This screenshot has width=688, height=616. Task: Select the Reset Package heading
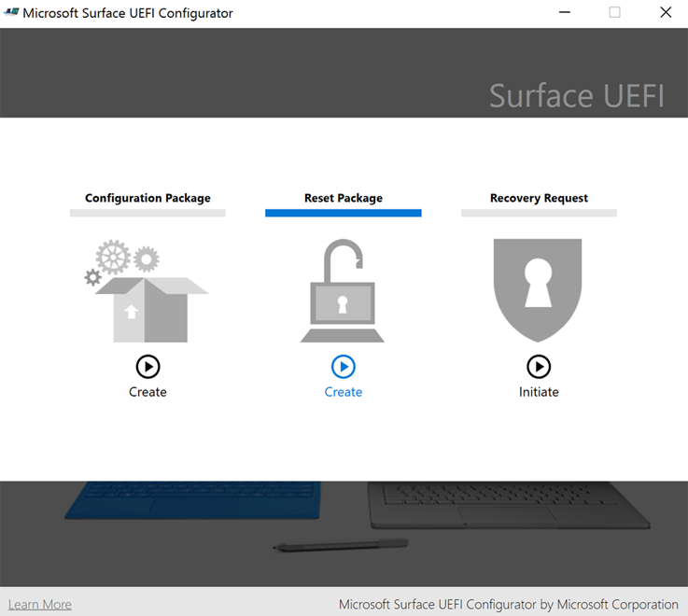click(344, 198)
